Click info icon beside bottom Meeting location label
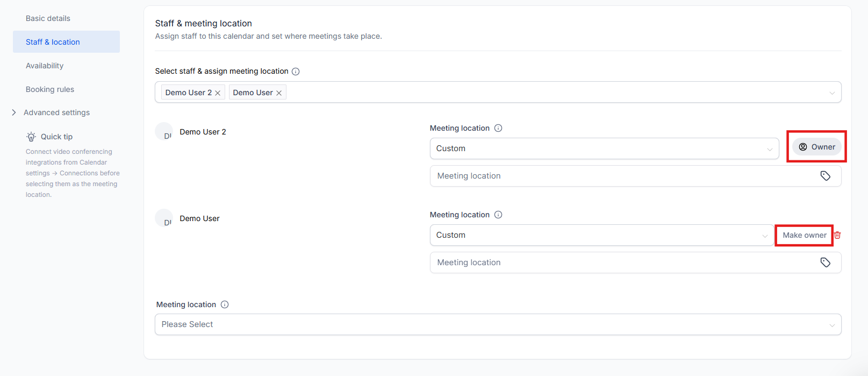The image size is (868, 376). [225, 304]
